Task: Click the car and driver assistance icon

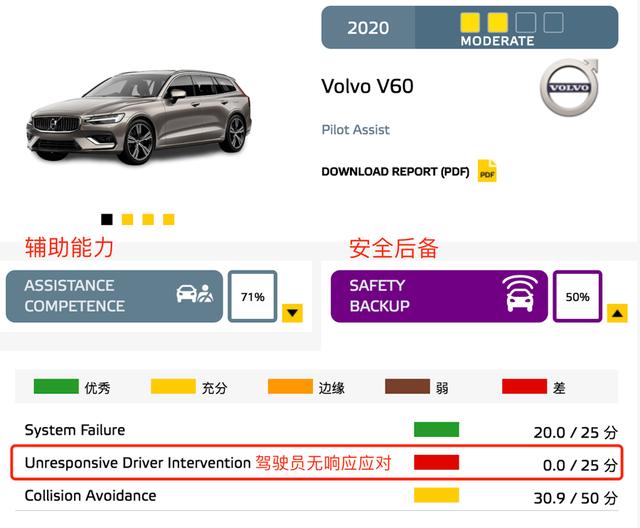Action: 195,293
